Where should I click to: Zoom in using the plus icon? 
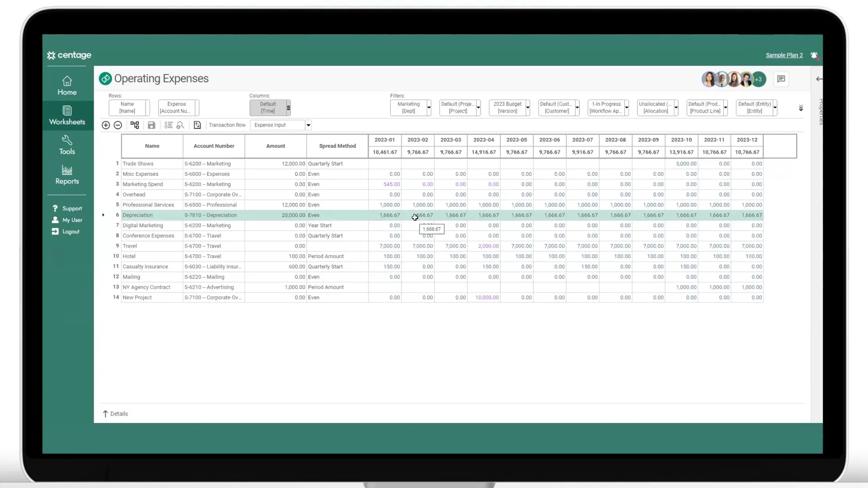[x=105, y=125]
